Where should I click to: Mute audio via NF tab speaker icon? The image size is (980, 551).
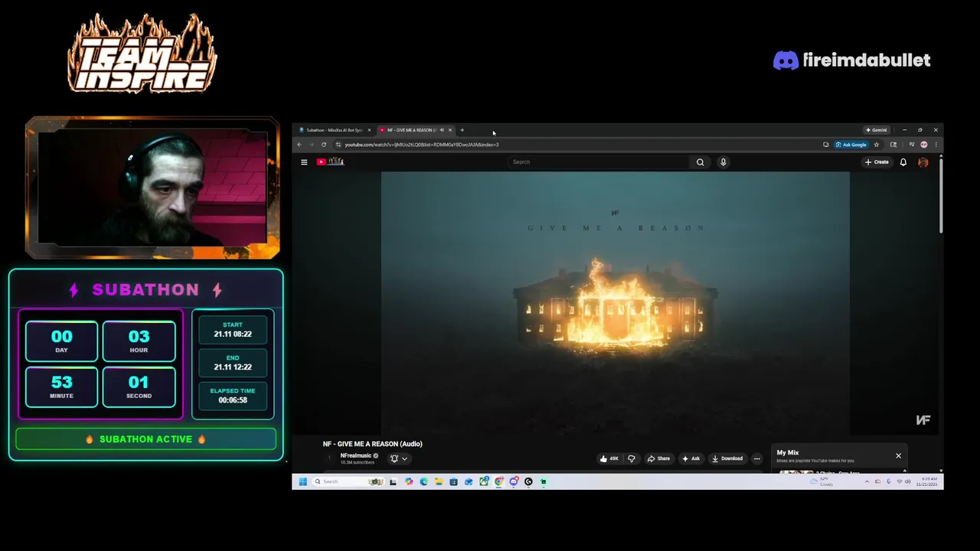(x=442, y=130)
